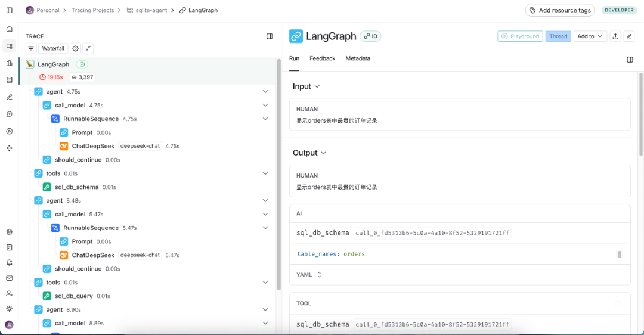The height and width of the screenshot is (335, 644).
Task: Collapse all trace nodes with arrows icon
Action: click(x=88, y=48)
